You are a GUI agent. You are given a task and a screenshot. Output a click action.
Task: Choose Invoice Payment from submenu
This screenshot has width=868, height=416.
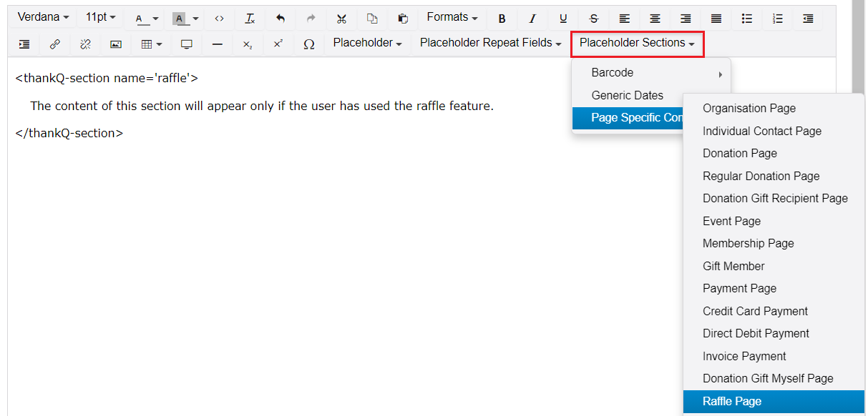pyautogui.click(x=774, y=357)
